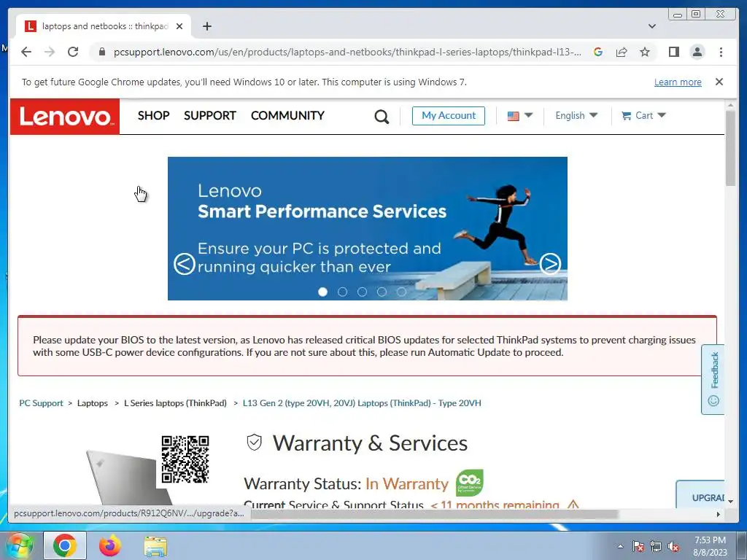Viewport: 747px width, 560px height.
Task: Click the Lenovo logo
Action: tap(65, 117)
